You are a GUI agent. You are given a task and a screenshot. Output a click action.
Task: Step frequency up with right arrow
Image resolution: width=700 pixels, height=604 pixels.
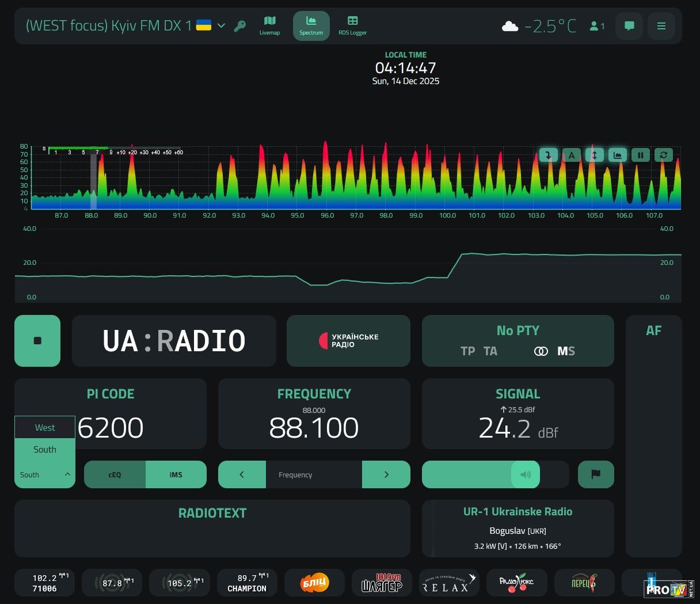pos(386,474)
